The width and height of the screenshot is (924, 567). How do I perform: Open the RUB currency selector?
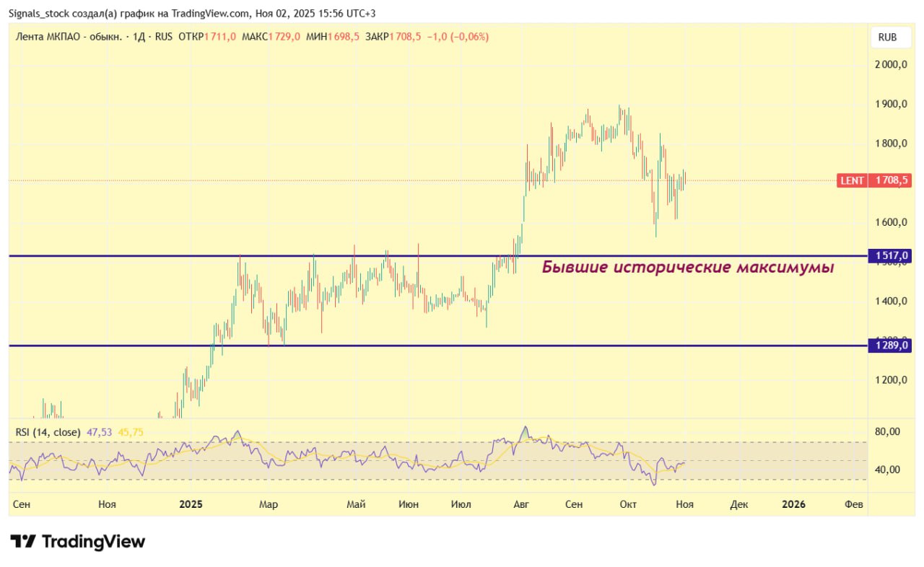(x=887, y=37)
